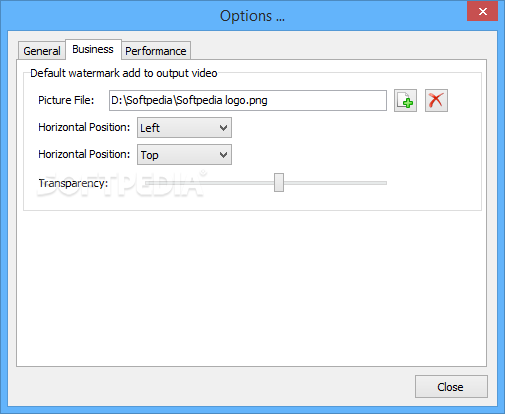Click the Transparency slider handle
This screenshot has width=505, height=414.
[279, 182]
